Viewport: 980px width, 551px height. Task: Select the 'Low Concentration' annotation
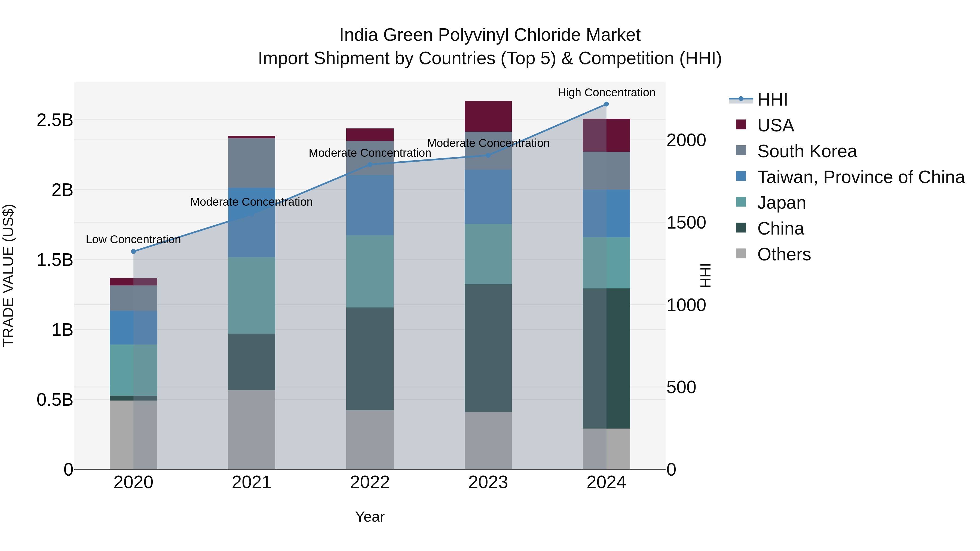[133, 239]
